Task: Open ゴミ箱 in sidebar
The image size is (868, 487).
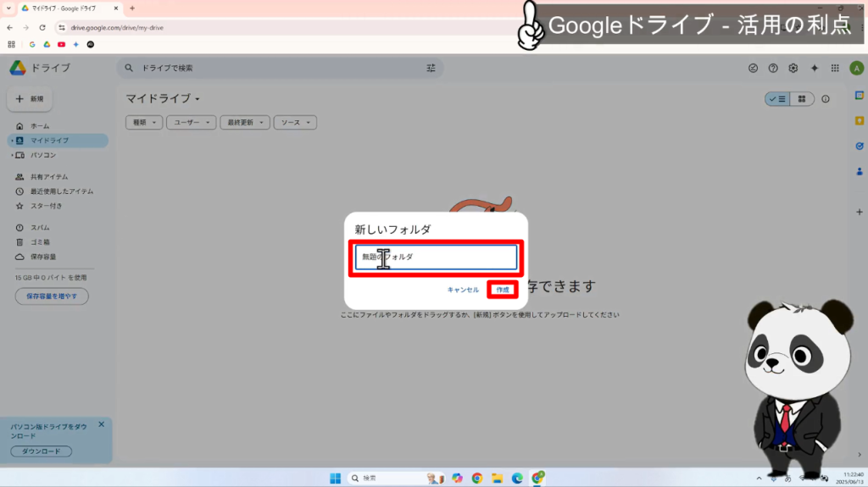Action: coord(58,242)
